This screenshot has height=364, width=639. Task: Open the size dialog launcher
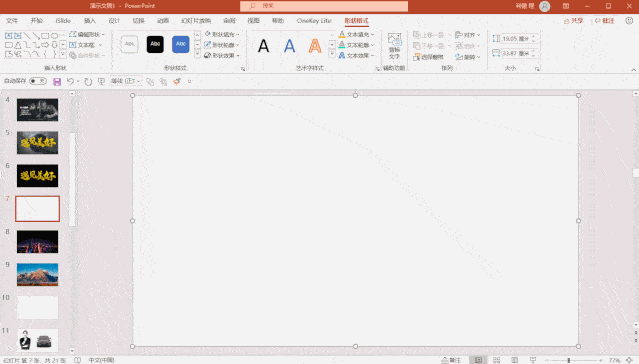point(538,69)
